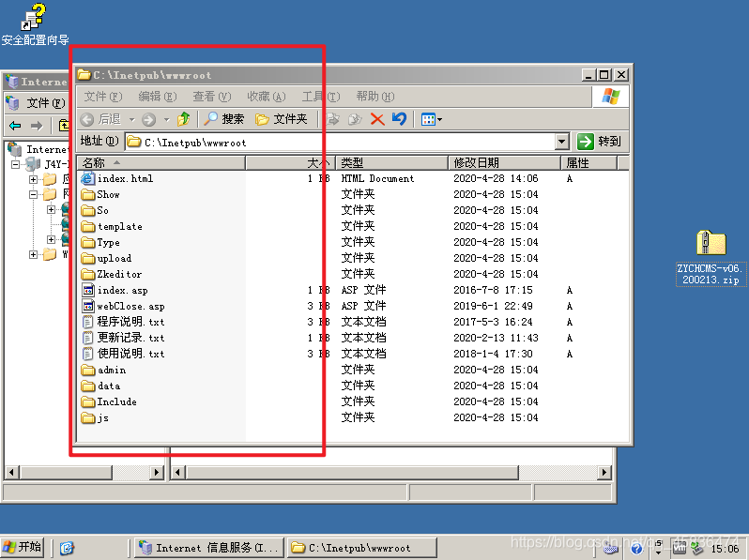Sort by 名称 column header

[161, 163]
